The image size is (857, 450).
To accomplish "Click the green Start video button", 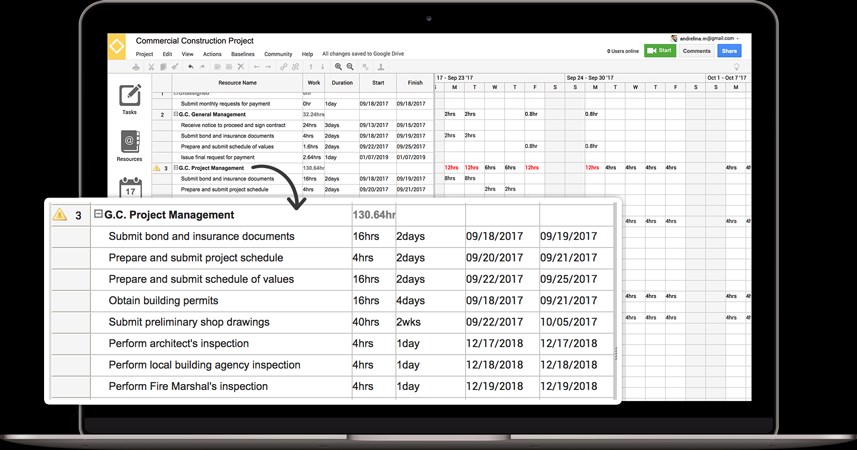I will (660, 50).
